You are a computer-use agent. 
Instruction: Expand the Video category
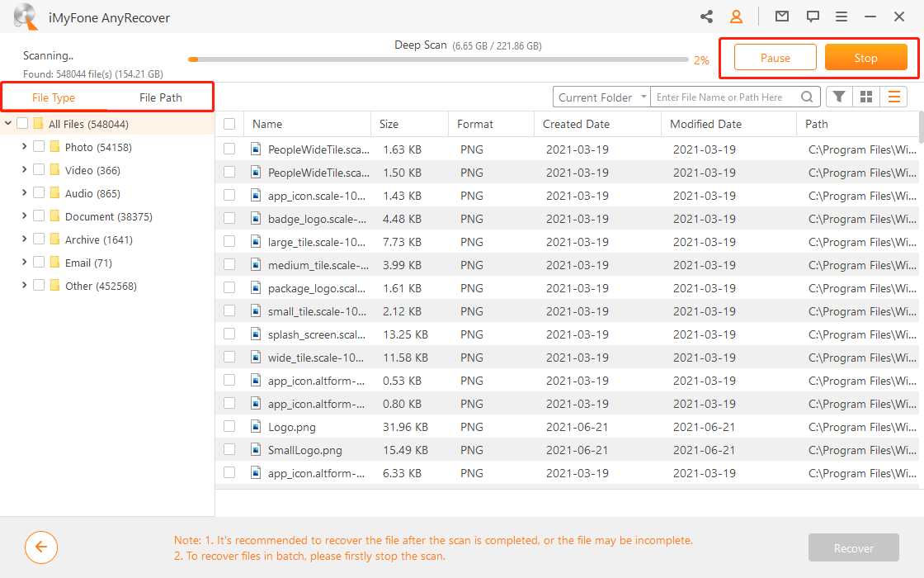[24, 170]
